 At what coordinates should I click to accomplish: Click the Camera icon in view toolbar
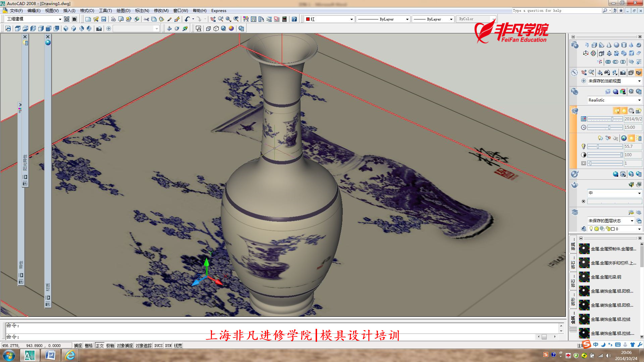point(99,28)
